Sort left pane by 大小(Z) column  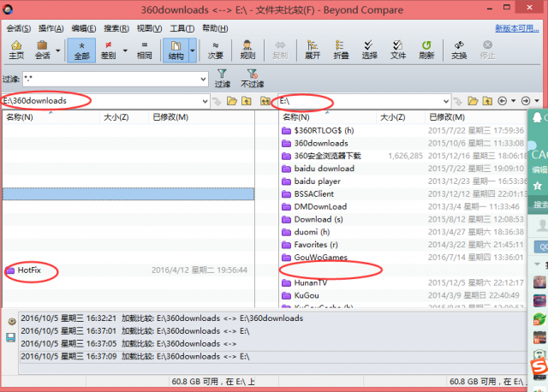coord(124,117)
